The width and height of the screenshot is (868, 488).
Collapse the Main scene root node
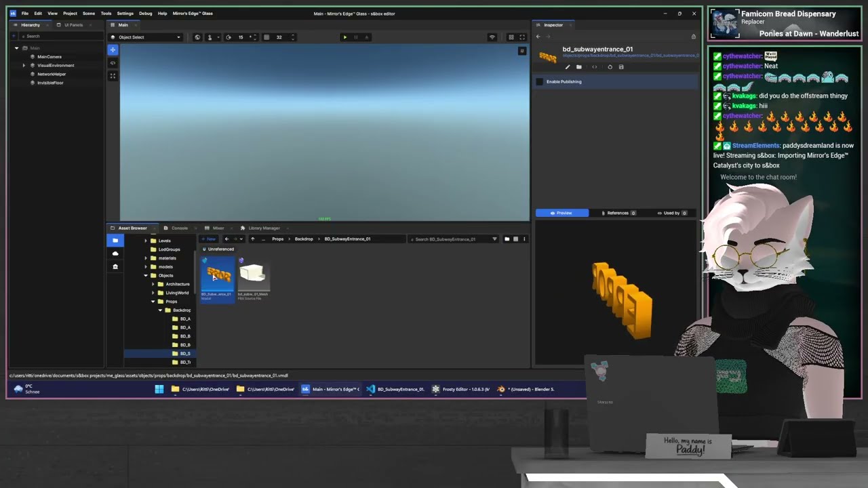coord(16,48)
